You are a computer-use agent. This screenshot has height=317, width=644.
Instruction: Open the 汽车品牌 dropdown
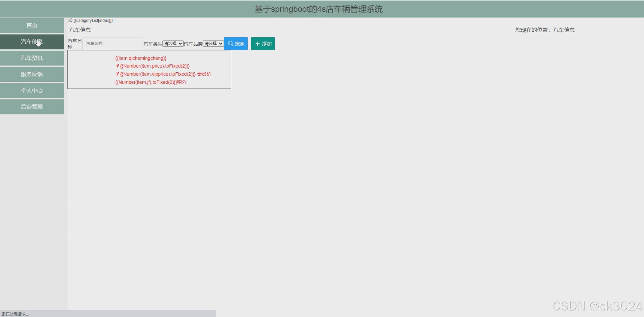coord(213,43)
